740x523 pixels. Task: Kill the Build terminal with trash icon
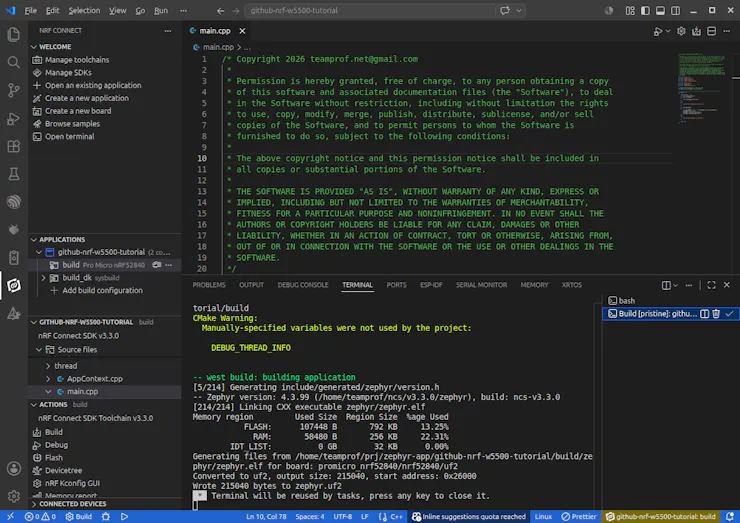point(716,313)
